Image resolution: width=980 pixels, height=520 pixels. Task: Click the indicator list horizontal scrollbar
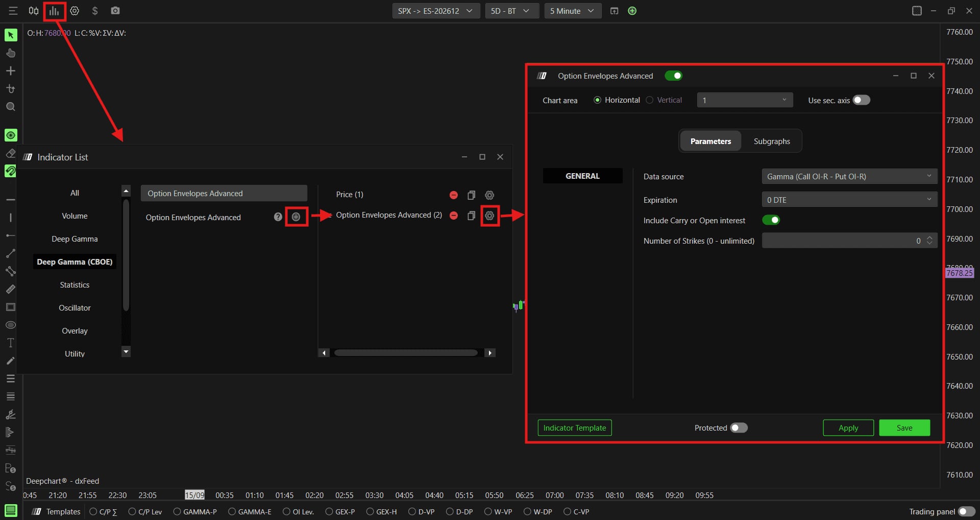click(x=406, y=352)
